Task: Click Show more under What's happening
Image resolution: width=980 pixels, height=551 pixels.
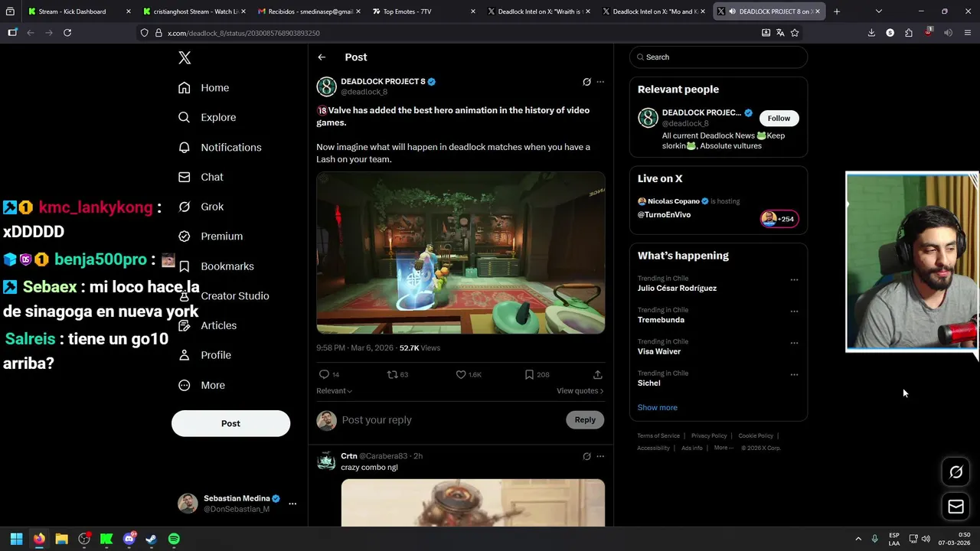Action: pos(657,407)
